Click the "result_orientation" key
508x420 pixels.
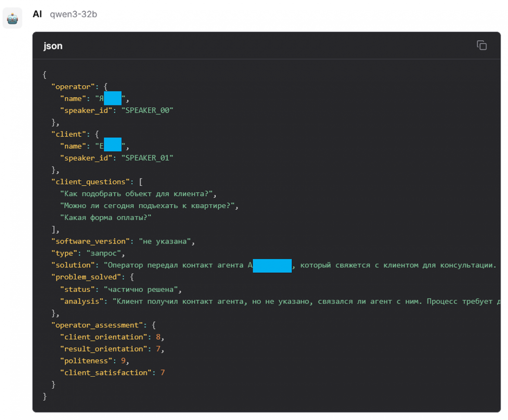(104, 349)
